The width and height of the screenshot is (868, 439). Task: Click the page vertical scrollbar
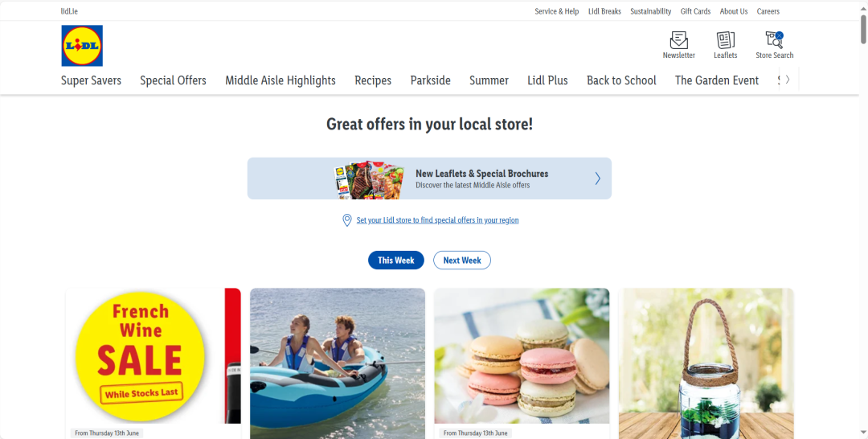pyautogui.click(x=863, y=219)
